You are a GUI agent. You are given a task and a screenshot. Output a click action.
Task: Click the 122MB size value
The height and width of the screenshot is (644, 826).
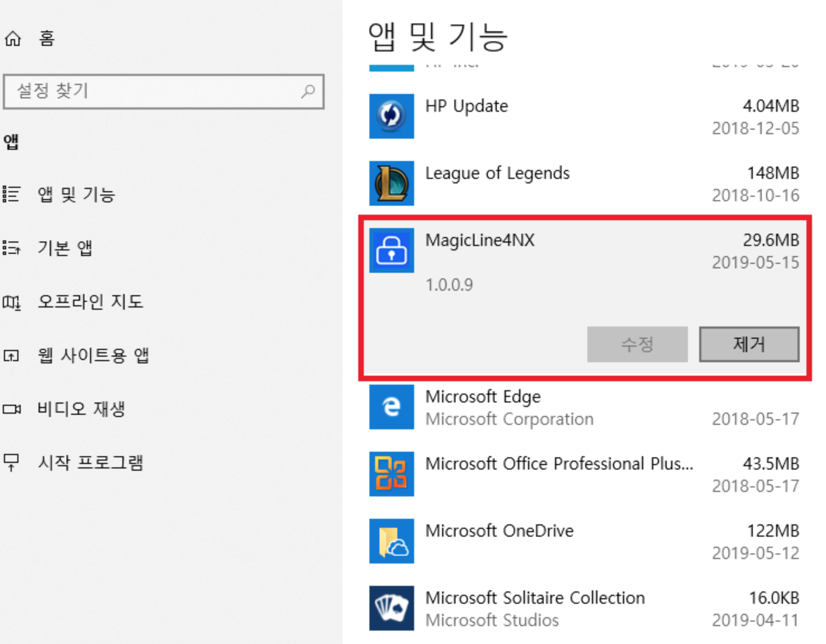coord(773,531)
